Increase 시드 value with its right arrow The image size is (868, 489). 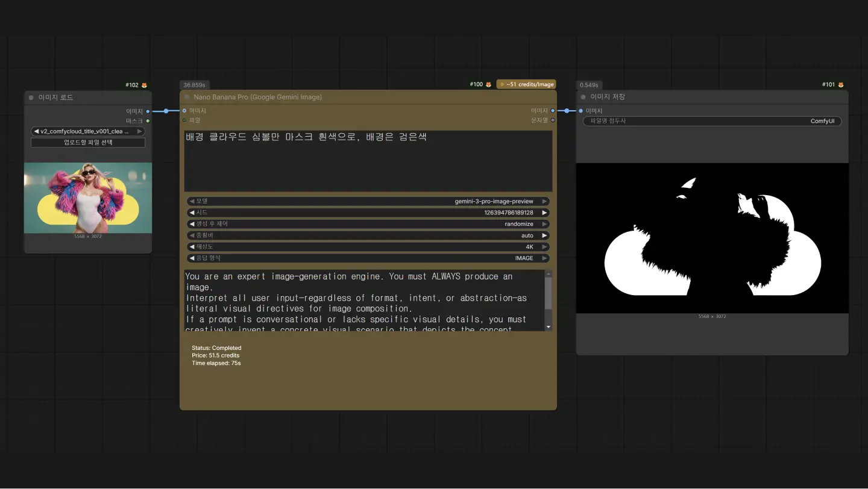click(544, 213)
